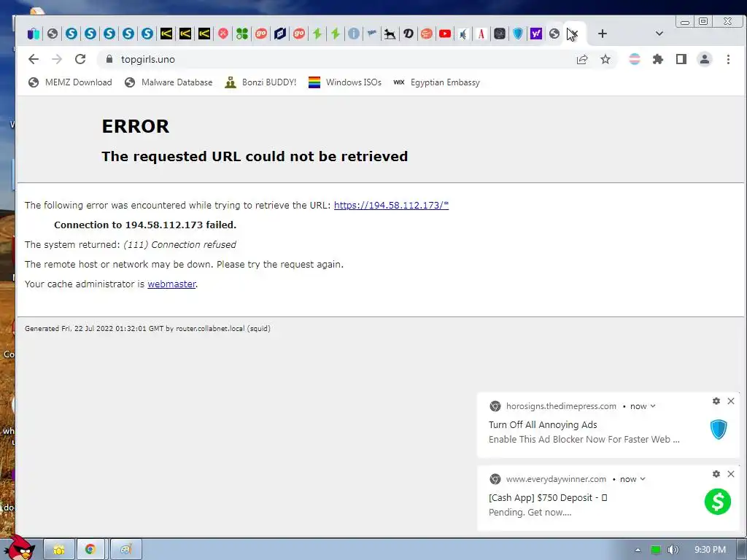Toggle the browser side panel
This screenshot has height=560, width=747.
pyautogui.click(x=681, y=59)
